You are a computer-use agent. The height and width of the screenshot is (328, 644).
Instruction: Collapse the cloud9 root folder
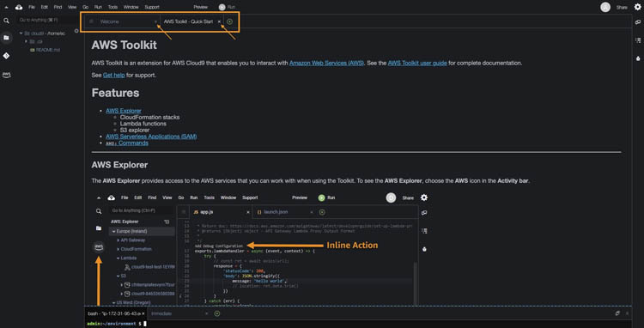pyautogui.click(x=21, y=33)
